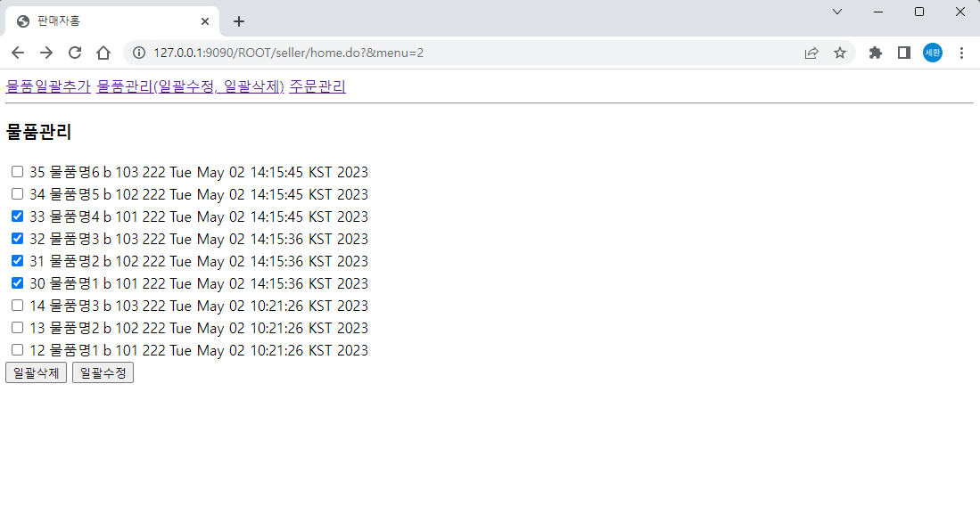Check the box for item 13 물품명2

(x=18, y=328)
